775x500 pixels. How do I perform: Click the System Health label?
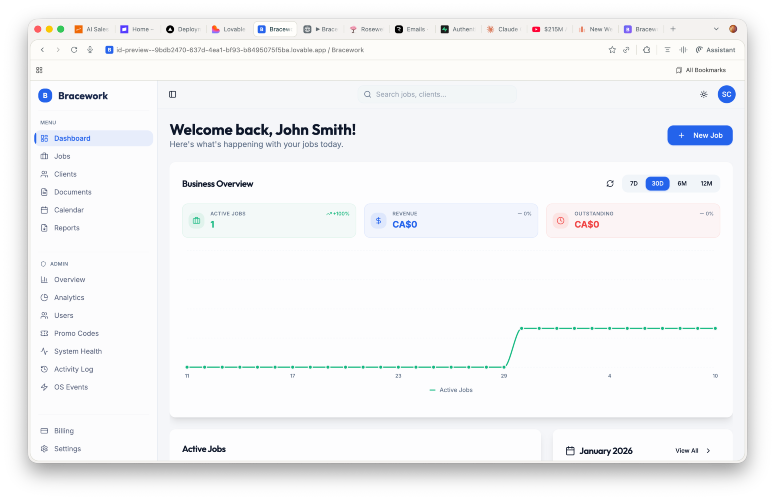pyautogui.click(x=78, y=351)
